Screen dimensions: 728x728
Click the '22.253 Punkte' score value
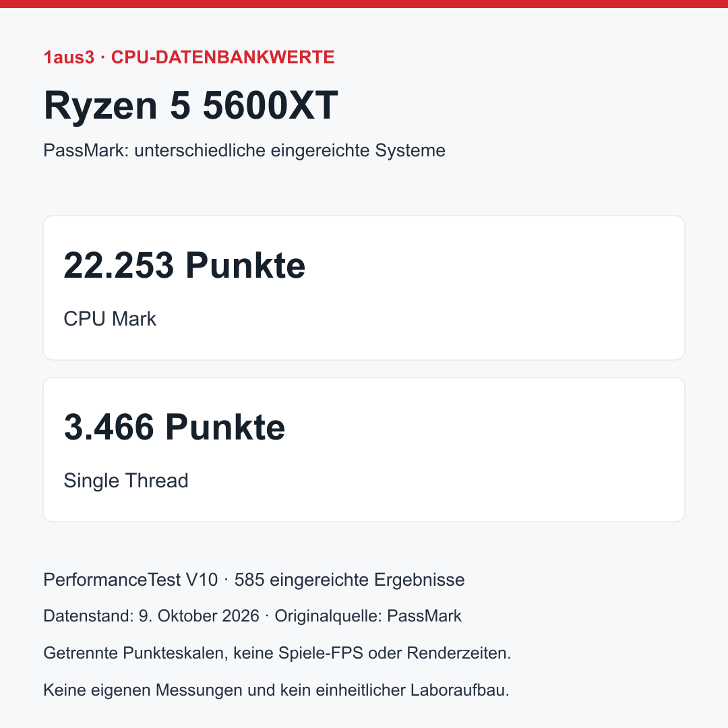tap(184, 266)
